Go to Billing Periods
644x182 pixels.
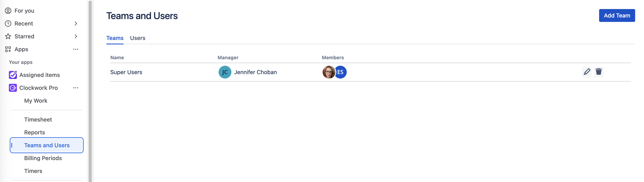(43, 158)
